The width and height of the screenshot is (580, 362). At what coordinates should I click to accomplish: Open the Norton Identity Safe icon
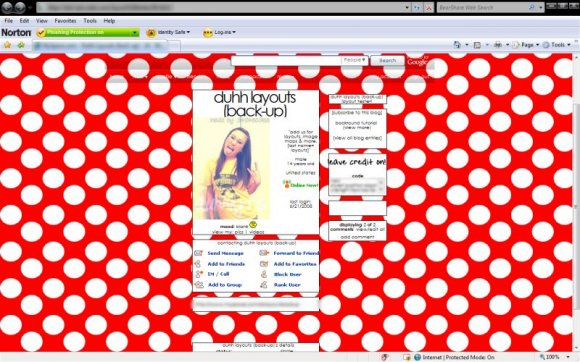tap(151, 33)
